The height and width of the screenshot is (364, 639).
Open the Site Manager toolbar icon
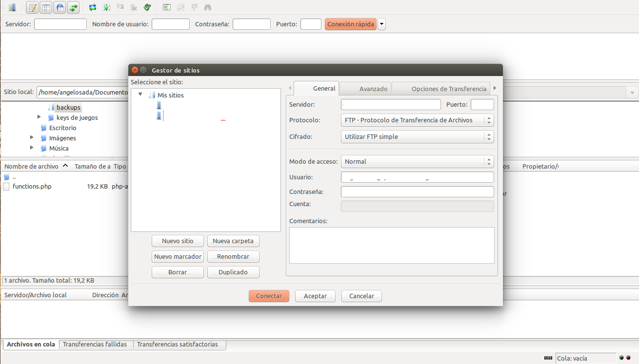(12, 7)
